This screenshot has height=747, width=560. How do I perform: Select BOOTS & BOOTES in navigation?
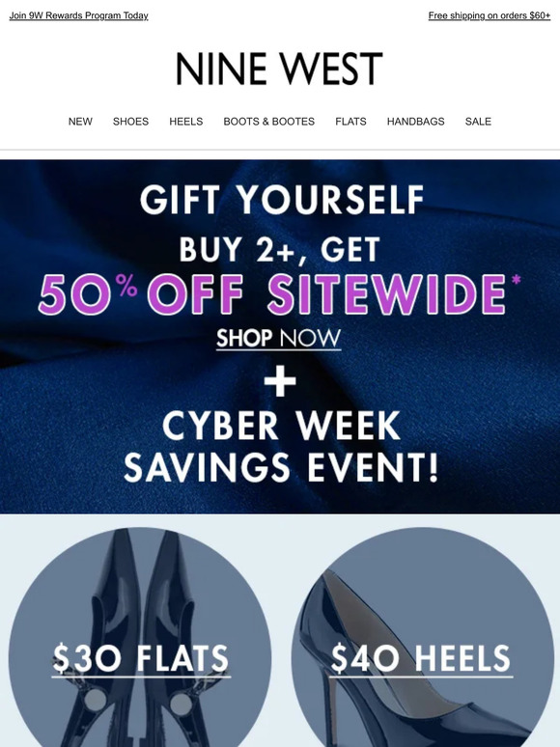click(x=268, y=122)
